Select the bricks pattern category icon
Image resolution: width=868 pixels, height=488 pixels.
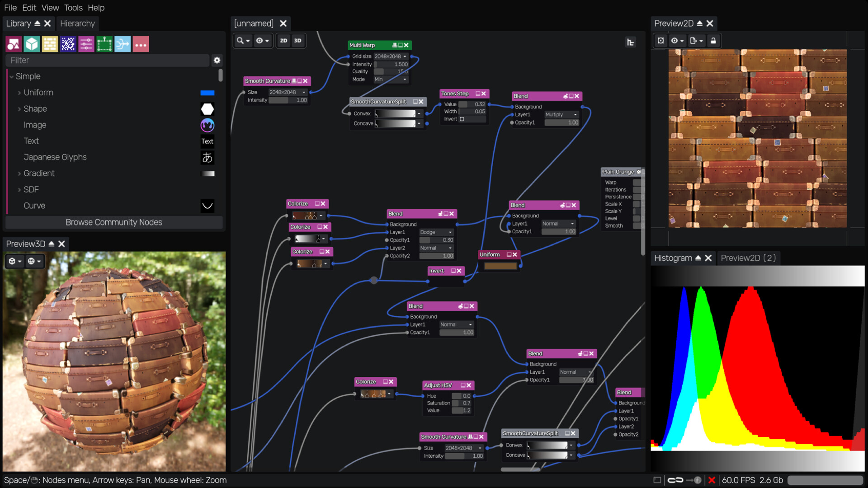pos(50,44)
